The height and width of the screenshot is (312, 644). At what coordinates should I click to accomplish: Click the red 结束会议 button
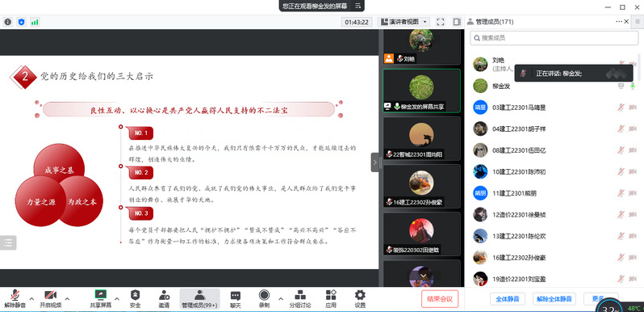(440, 299)
